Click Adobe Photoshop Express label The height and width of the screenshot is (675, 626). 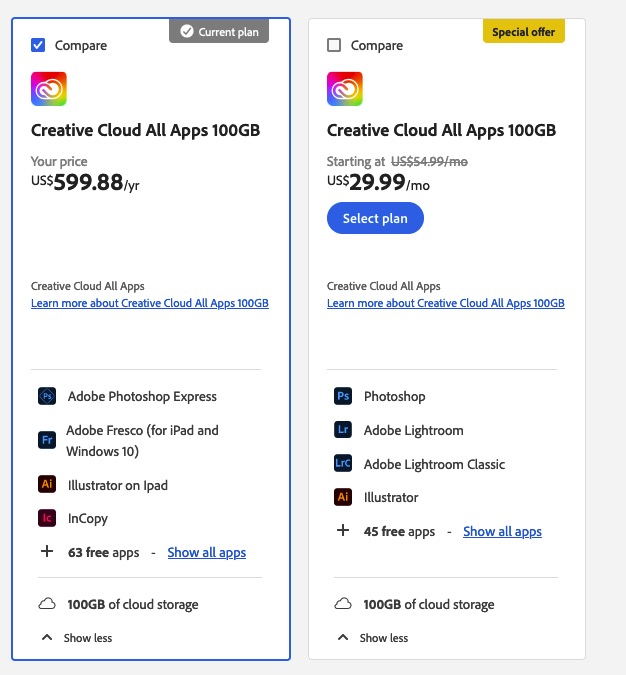(x=142, y=396)
